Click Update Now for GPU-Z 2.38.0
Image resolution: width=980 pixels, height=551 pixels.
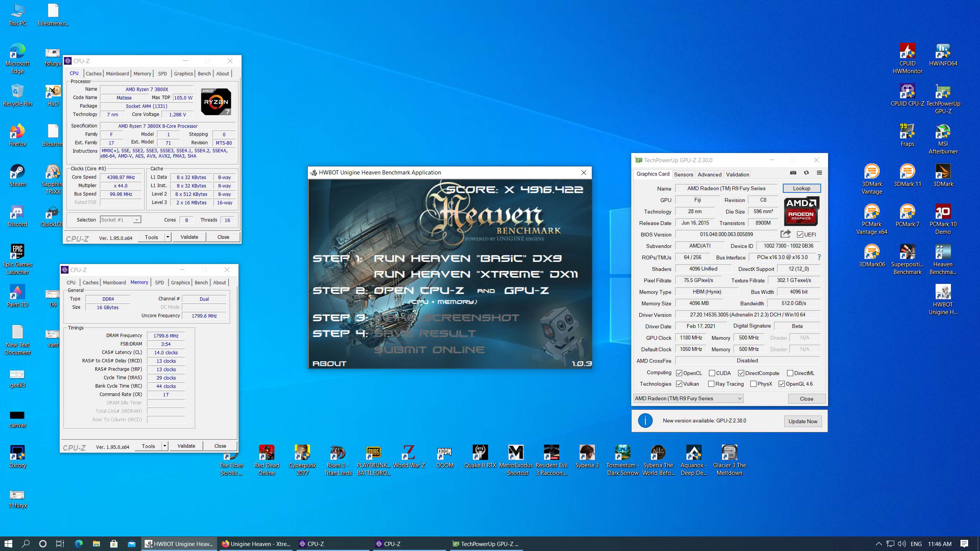[x=803, y=421]
